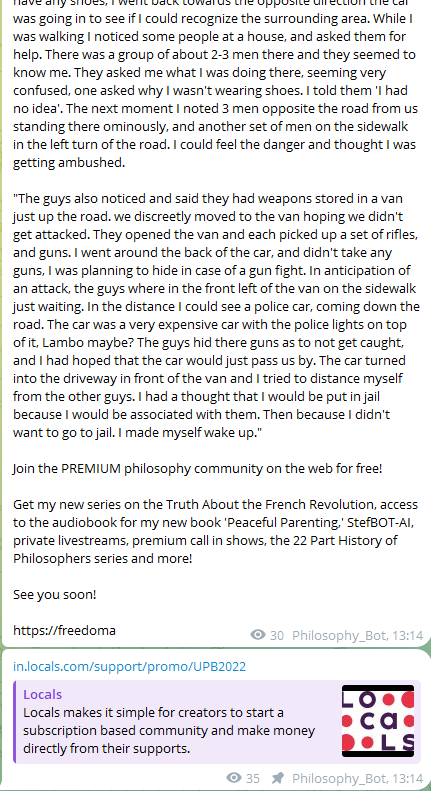Click the Philosophy_Bot 13:14 signature on the pinned message

(x=357, y=777)
